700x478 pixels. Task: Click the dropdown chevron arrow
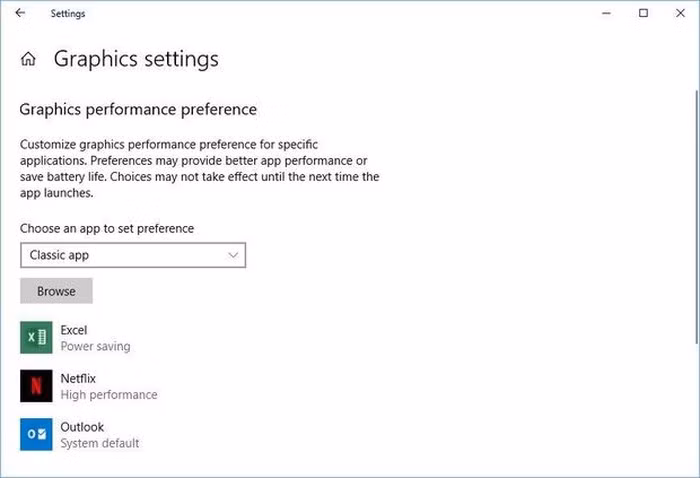coord(234,255)
